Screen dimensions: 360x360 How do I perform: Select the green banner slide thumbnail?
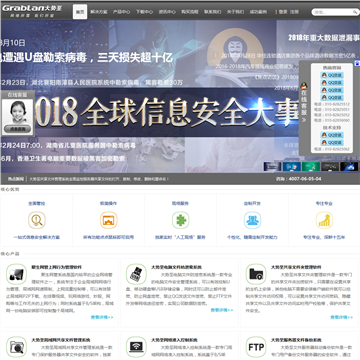(311, 166)
